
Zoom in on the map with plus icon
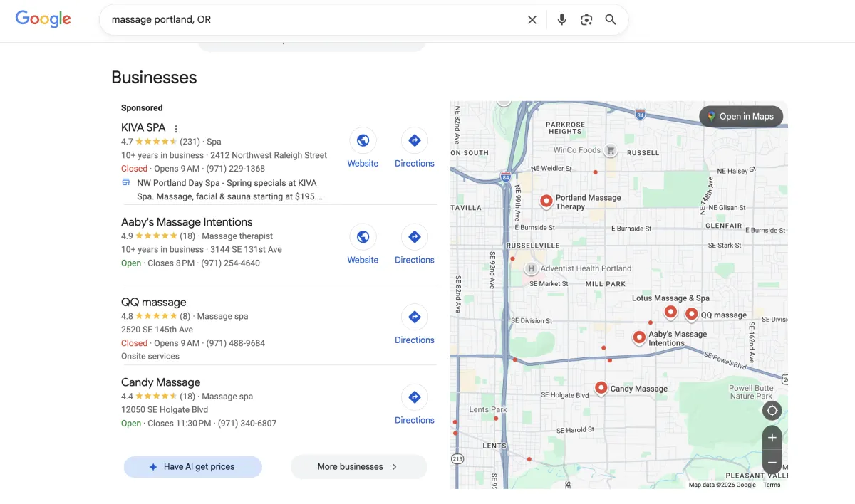(x=772, y=437)
